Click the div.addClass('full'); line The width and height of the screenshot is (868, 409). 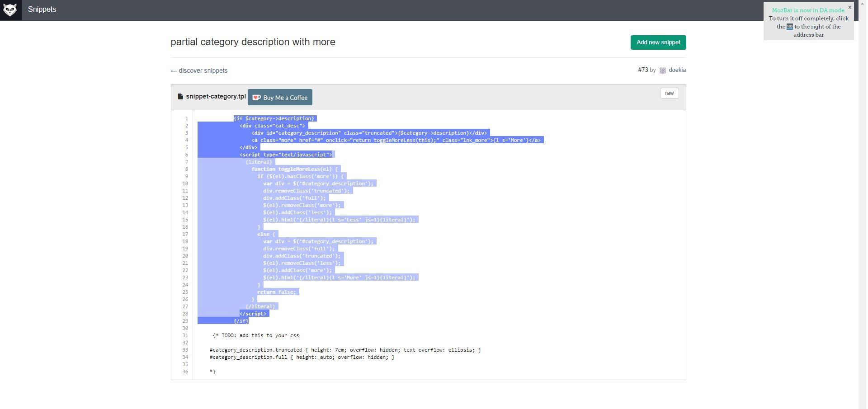point(294,198)
